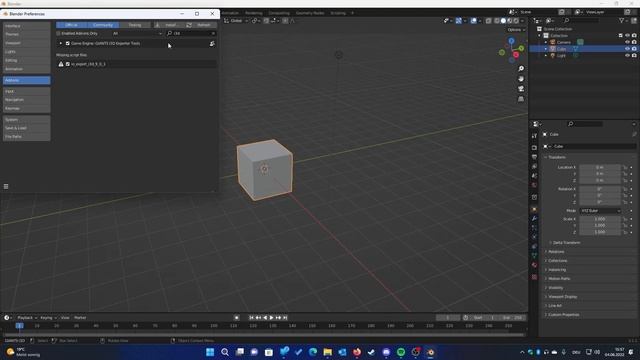
Task: Open the Interface preferences section
Action: click(27, 26)
